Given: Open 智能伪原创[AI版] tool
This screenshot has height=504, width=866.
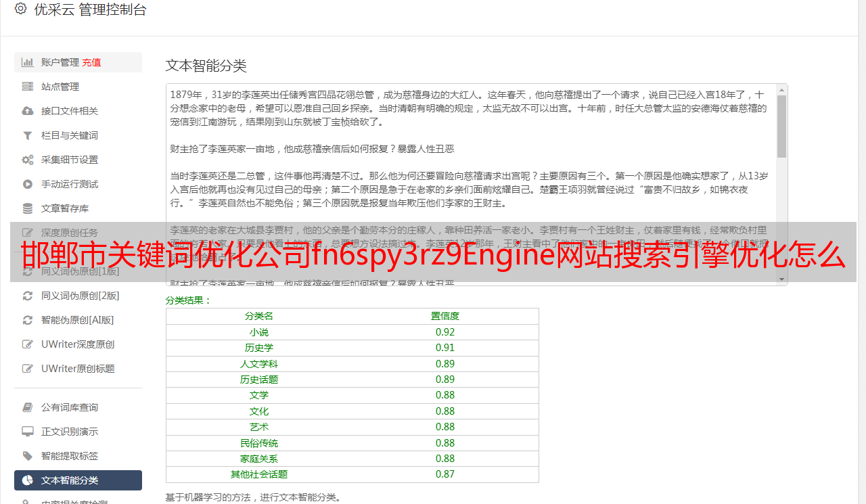Looking at the screenshot, I should (x=78, y=320).
